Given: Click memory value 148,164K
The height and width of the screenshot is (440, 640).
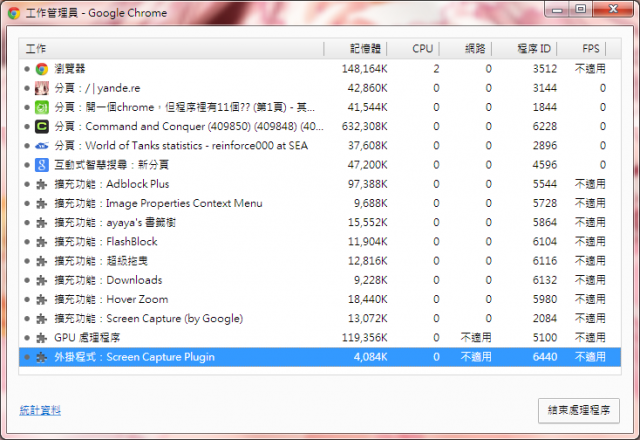Looking at the screenshot, I should tap(364, 69).
